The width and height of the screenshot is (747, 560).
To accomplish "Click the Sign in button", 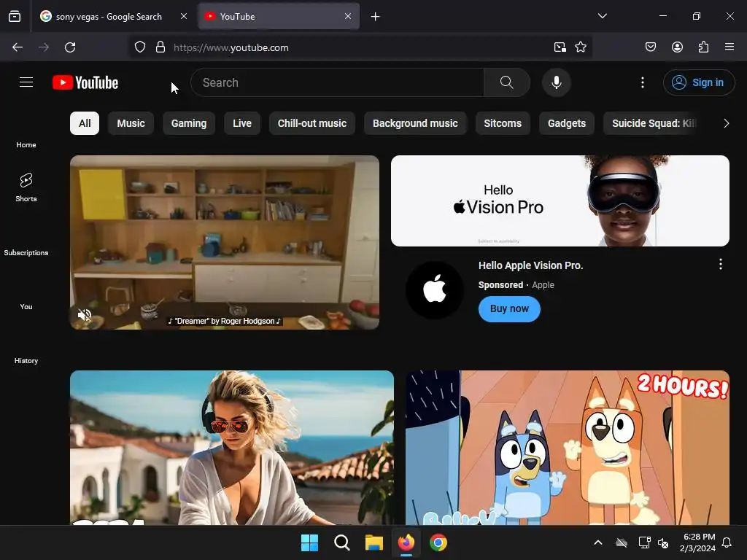I will coord(699,82).
